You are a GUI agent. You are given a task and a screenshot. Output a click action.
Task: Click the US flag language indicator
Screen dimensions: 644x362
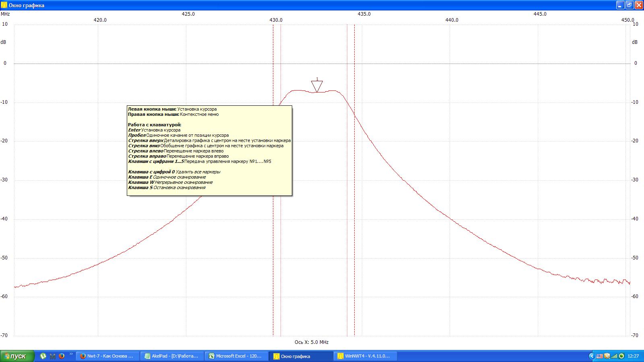pos(600,356)
